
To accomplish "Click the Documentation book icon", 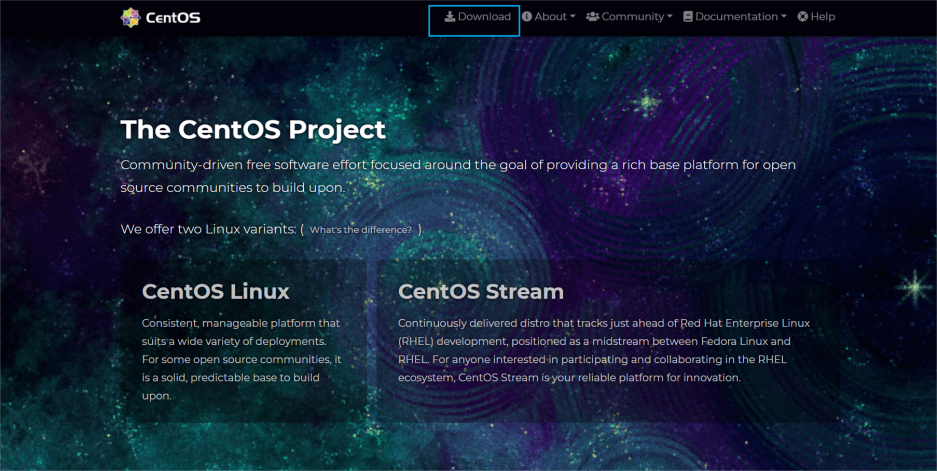I will point(688,17).
